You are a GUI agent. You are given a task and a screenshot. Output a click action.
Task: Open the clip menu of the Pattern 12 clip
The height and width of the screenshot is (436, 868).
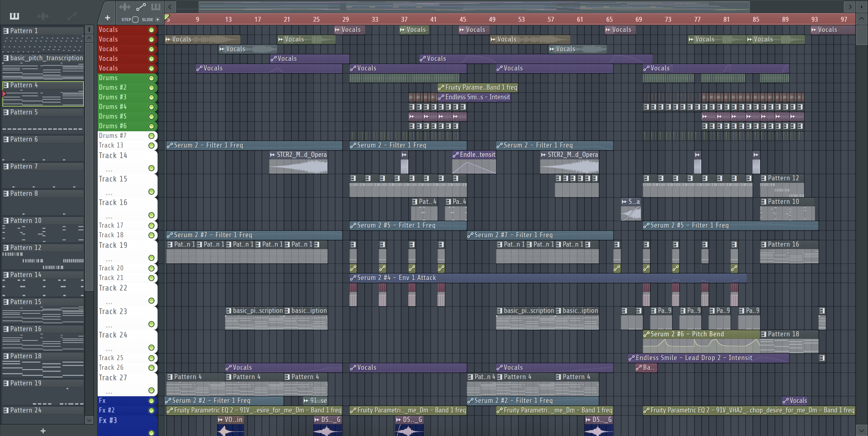tap(763, 179)
